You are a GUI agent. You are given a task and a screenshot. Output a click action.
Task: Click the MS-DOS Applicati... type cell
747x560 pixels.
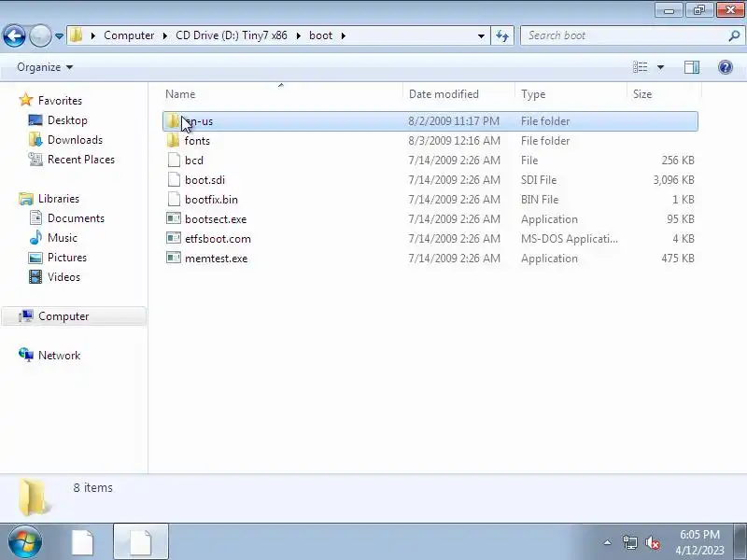point(570,238)
